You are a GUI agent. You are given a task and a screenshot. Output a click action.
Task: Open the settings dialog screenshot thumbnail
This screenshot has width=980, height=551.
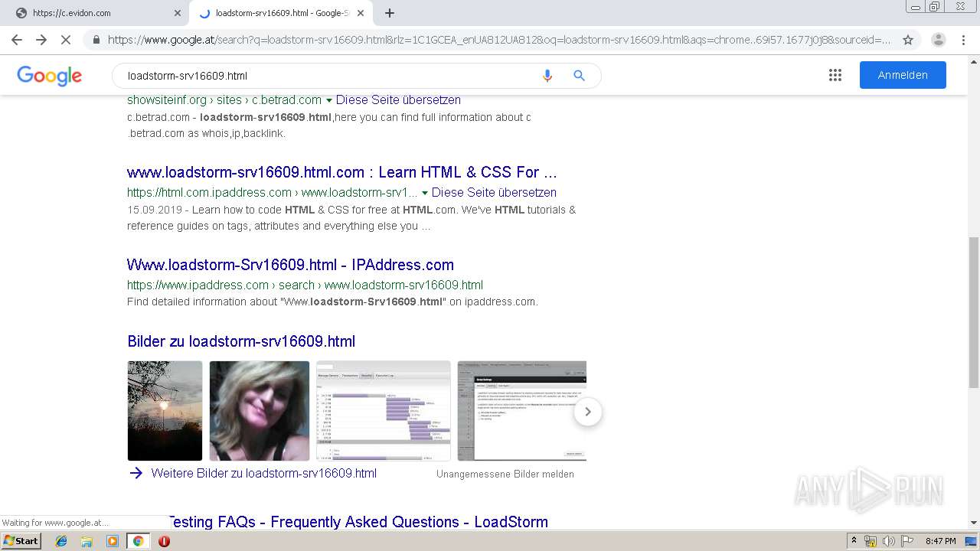pyautogui.click(x=521, y=411)
